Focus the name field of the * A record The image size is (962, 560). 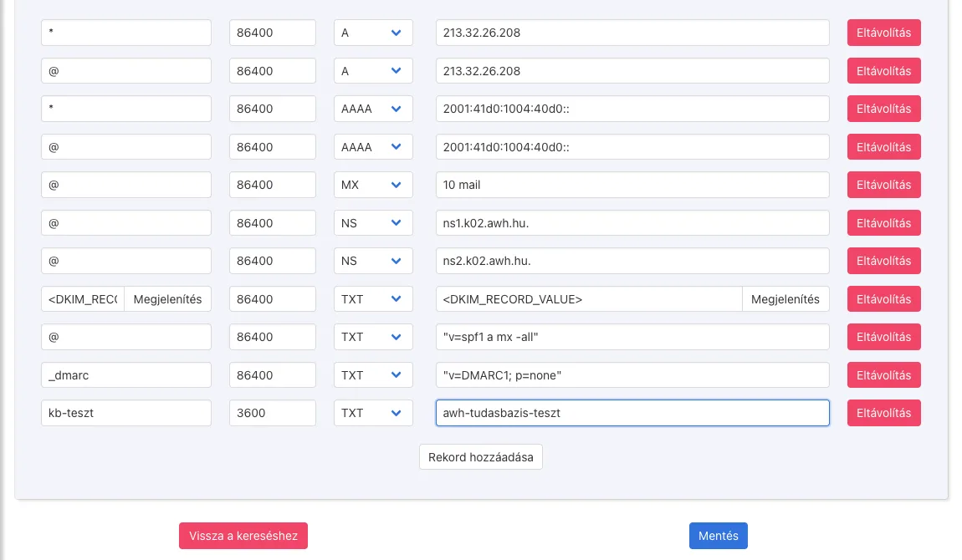click(x=125, y=33)
